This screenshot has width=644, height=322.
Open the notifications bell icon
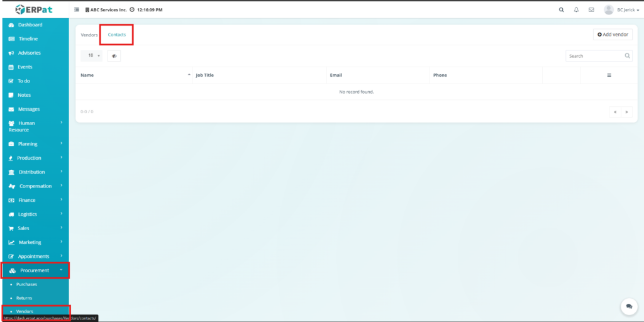click(x=576, y=10)
